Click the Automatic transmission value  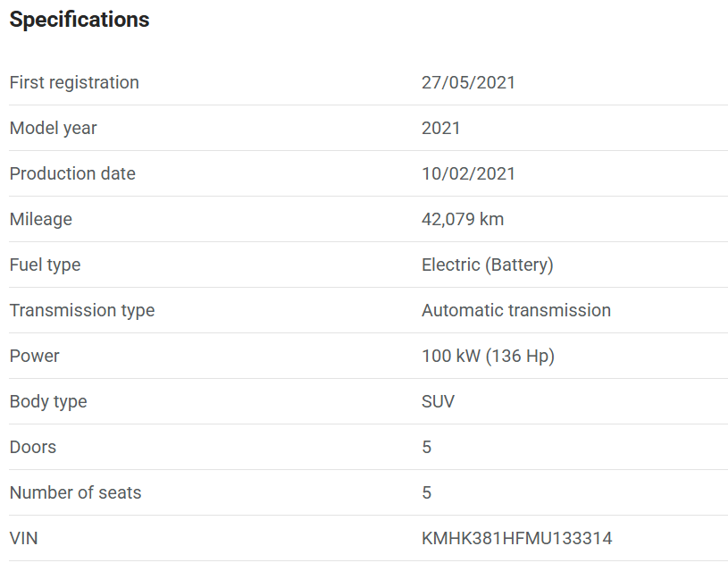[516, 310]
